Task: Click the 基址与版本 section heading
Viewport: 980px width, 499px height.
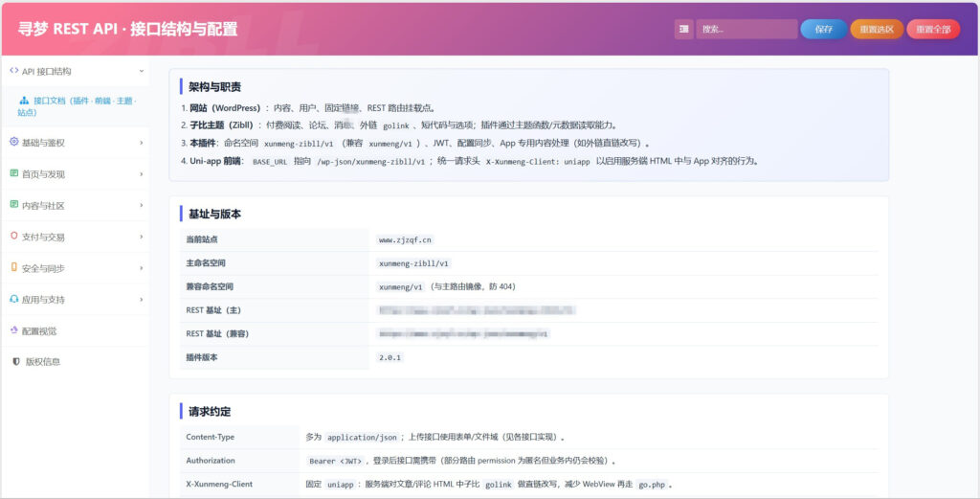Action: coord(215,214)
